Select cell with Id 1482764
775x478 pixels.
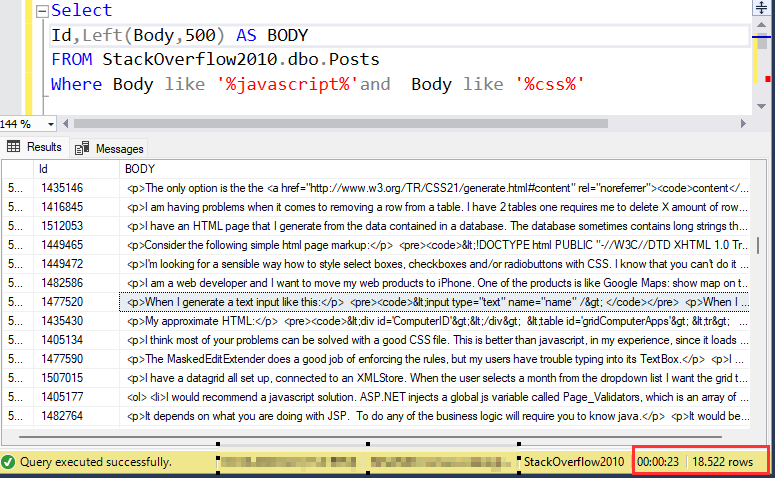click(x=77, y=416)
